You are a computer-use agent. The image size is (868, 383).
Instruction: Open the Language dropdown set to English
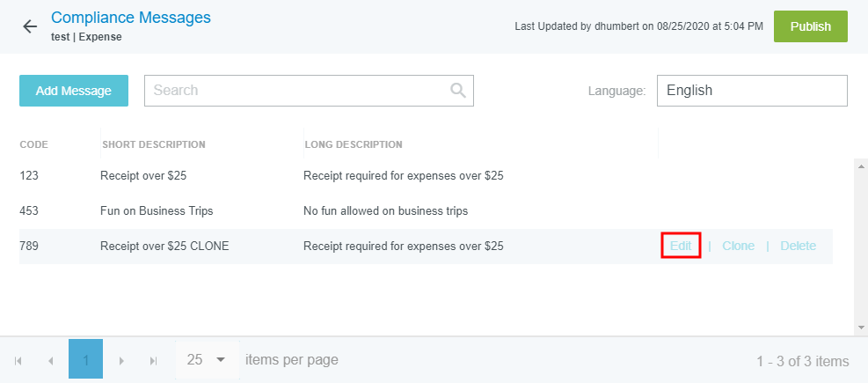[x=752, y=90]
